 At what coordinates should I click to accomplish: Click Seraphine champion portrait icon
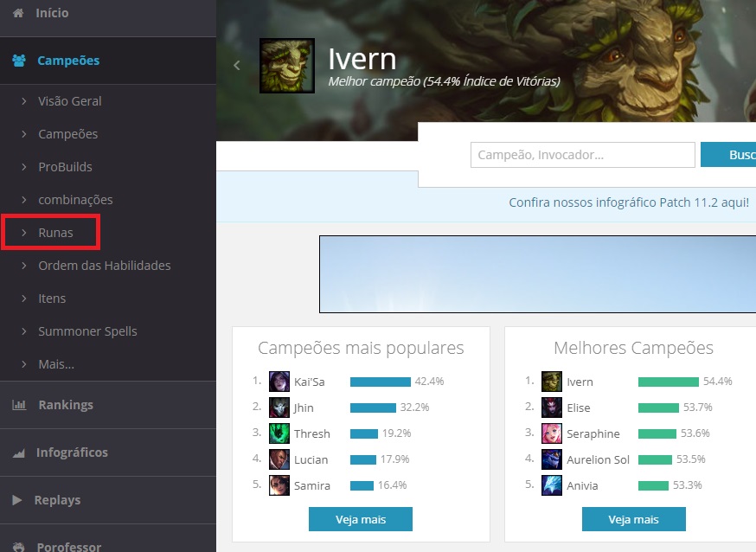pyautogui.click(x=552, y=433)
